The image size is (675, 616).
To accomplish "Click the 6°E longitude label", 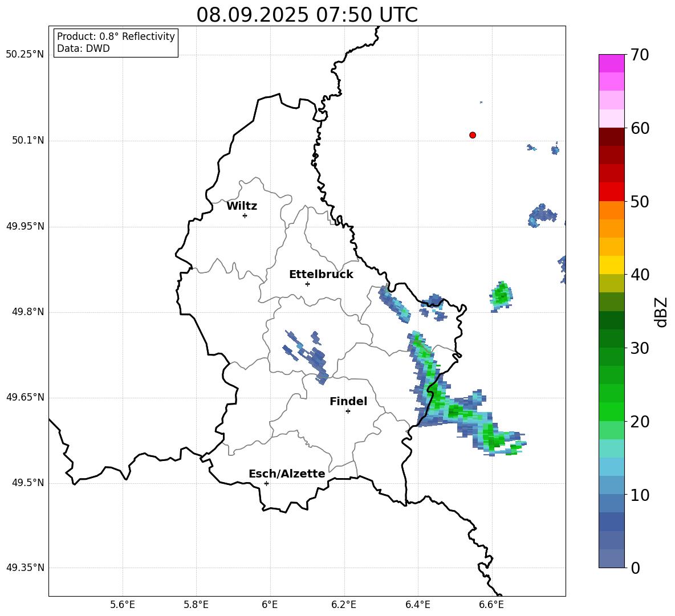I will (x=270, y=605).
